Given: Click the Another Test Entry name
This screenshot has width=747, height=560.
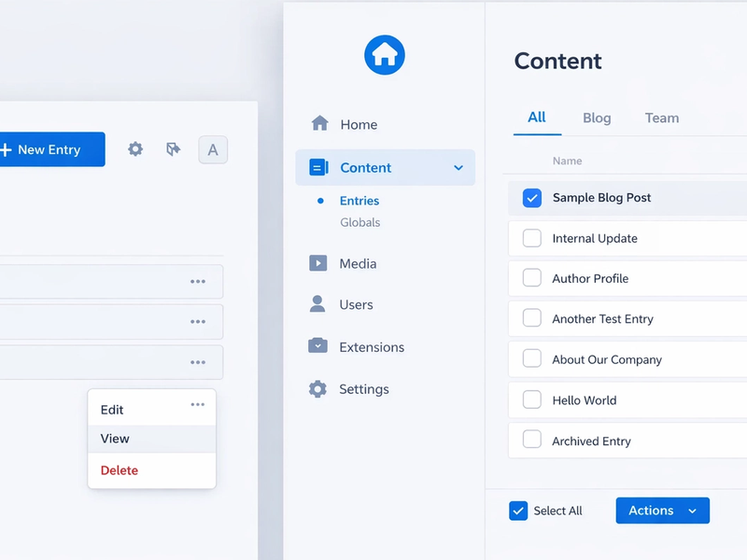Looking at the screenshot, I should pos(602,318).
